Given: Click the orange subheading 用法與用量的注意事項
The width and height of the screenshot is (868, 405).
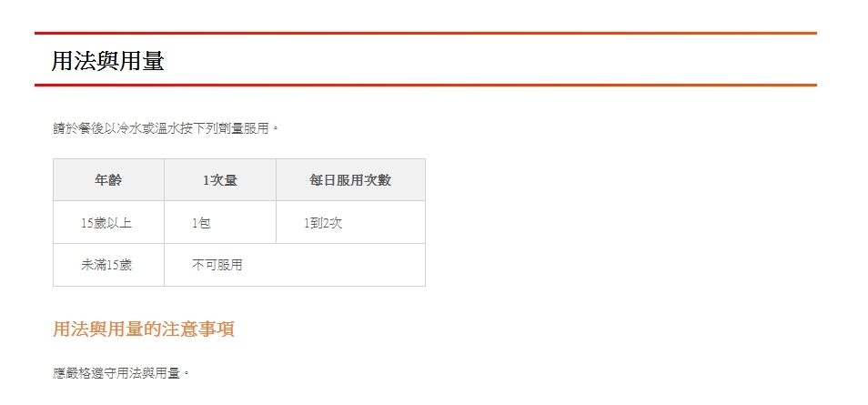Looking at the screenshot, I should 144,329.
